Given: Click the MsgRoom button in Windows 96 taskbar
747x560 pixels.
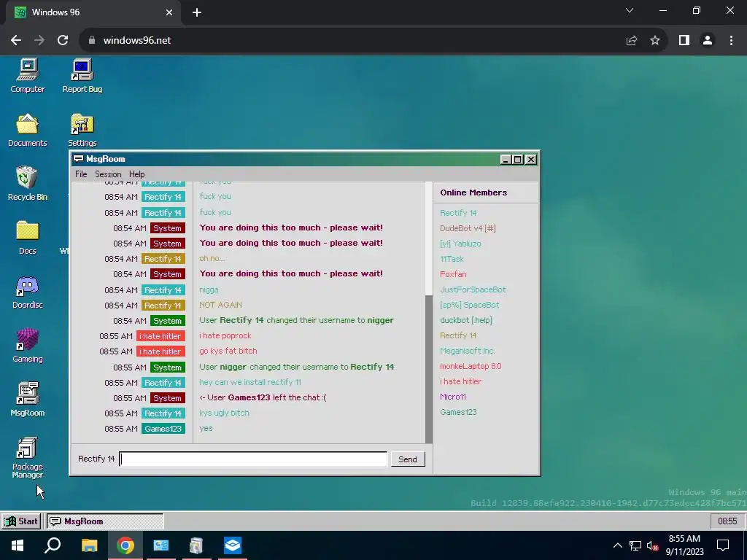Looking at the screenshot, I should (x=105, y=521).
